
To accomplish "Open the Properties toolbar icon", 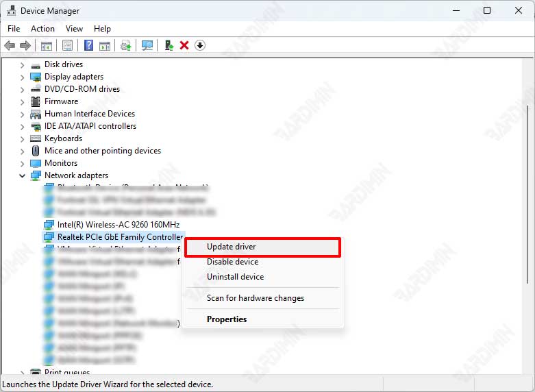I will [68, 45].
